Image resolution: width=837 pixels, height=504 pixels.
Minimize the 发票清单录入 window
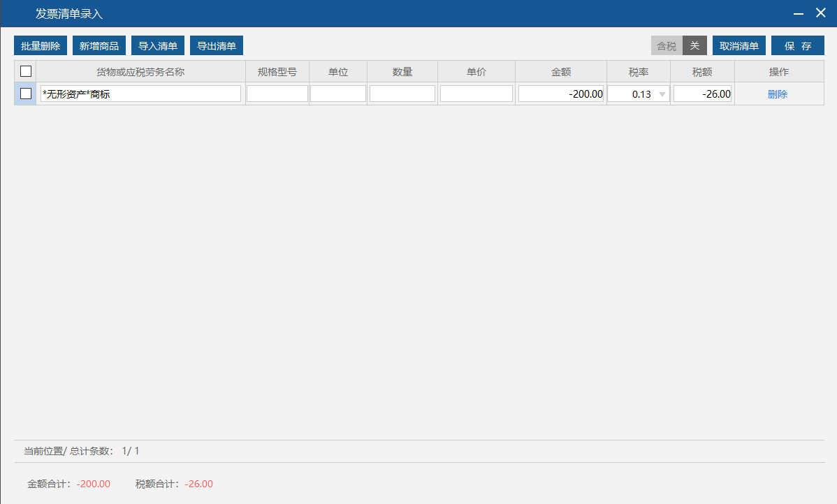click(797, 13)
